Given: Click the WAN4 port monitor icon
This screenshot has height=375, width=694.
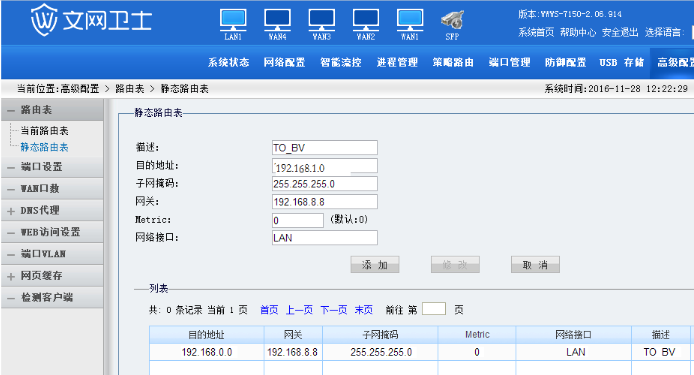Looking at the screenshot, I should coord(278,20).
